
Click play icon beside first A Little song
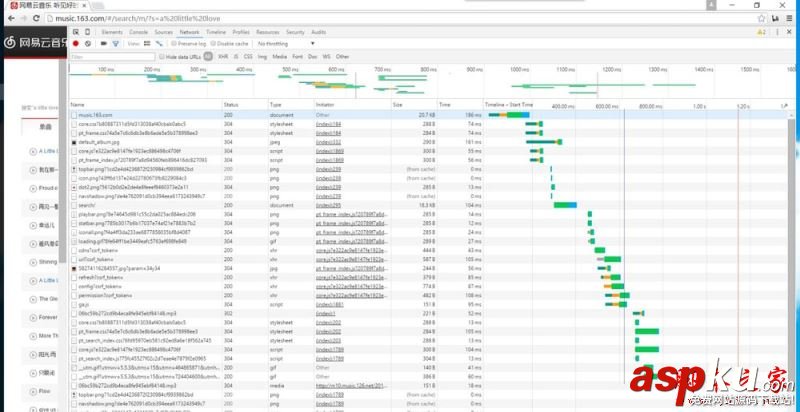point(33,151)
